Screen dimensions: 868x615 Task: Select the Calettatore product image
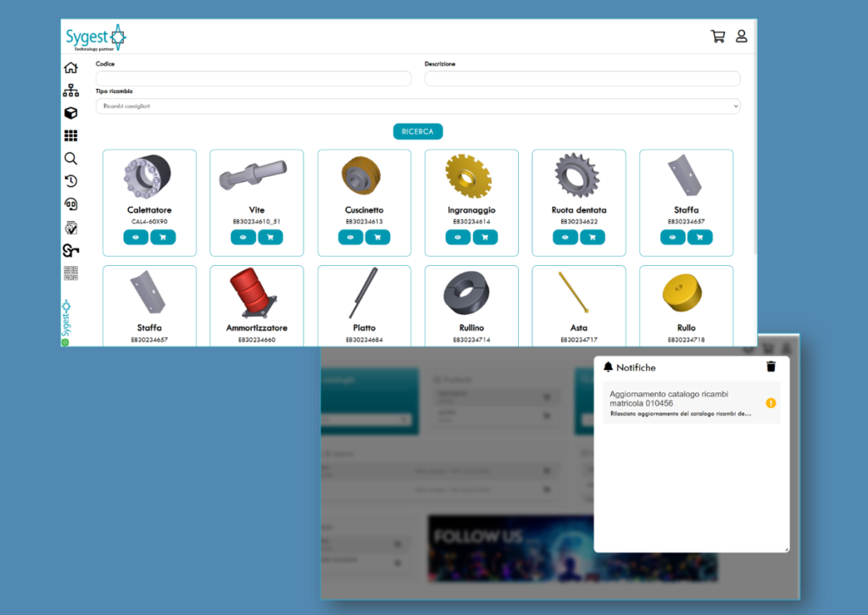tap(147, 176)
